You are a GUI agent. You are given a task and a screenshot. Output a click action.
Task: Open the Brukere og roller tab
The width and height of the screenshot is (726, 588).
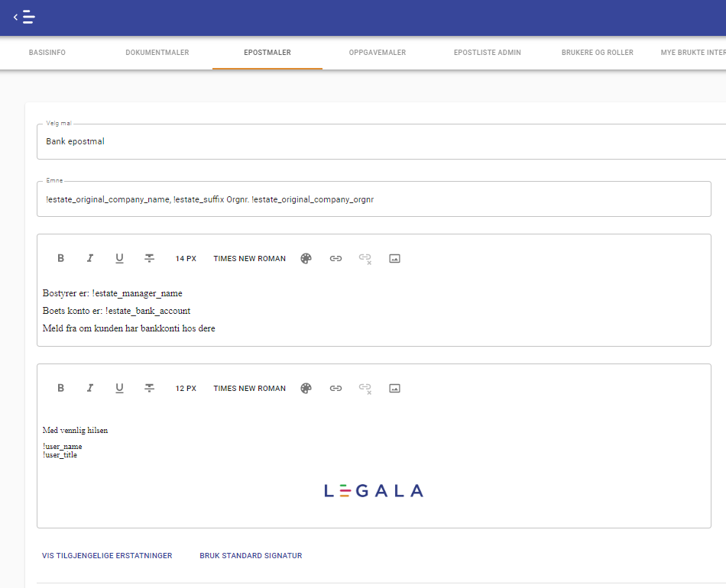pyautogui.click(x=597, y=53)
